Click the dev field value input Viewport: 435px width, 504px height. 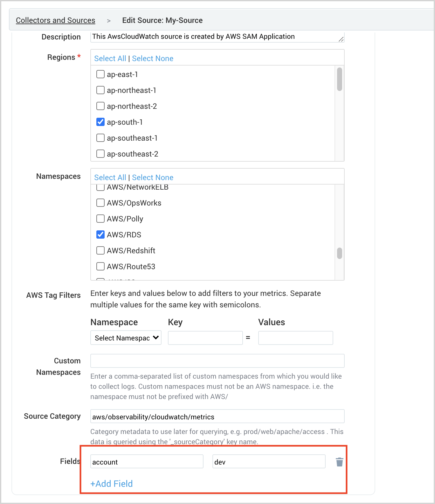coord(269,462)
